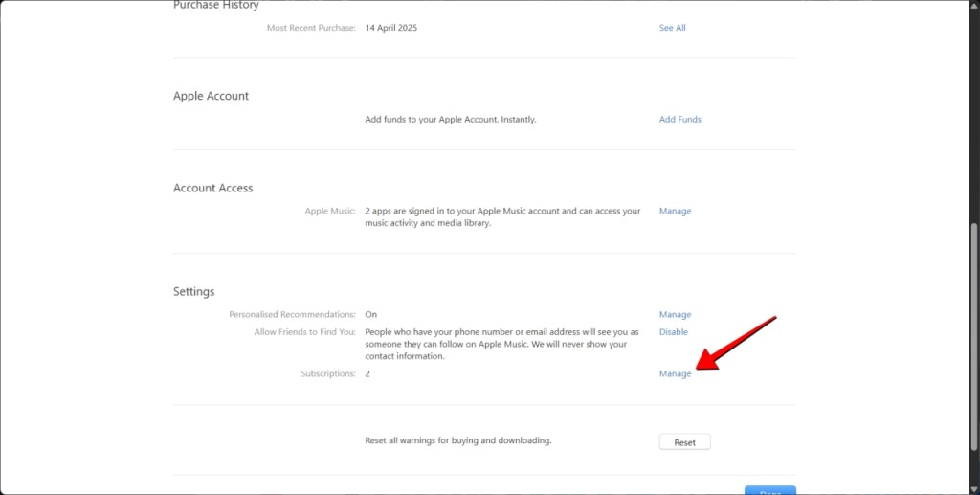
Task: Click the Settings section heading
Action: pyautogui.click(x=193, y=292)
